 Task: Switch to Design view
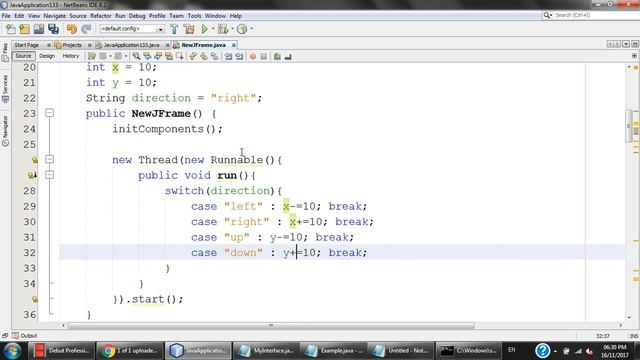[47, 56]
